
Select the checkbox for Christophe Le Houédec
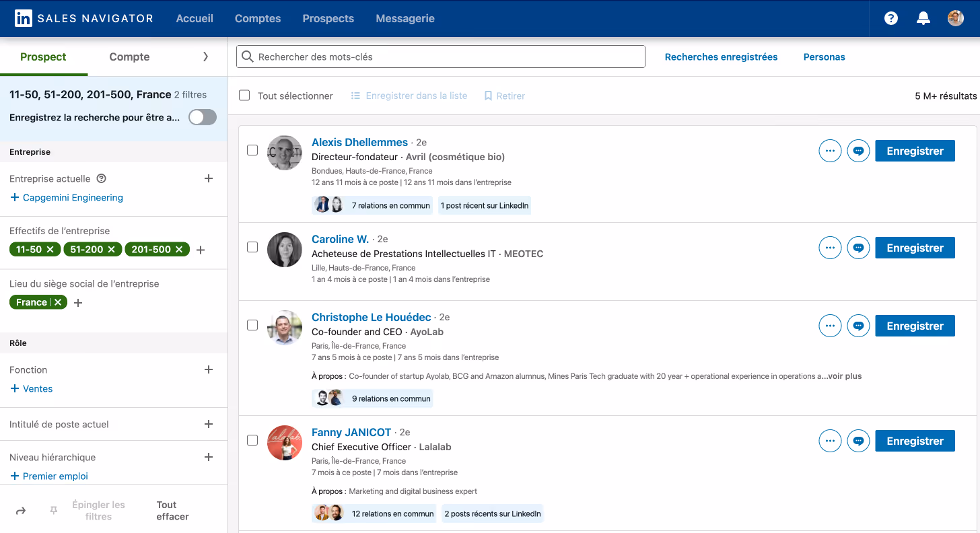[x=252, y=325]
